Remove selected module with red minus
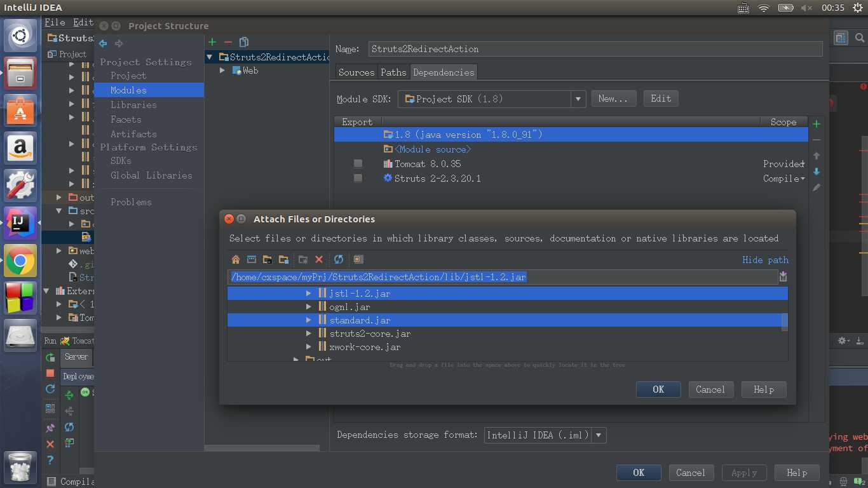Viewport: 868px width, 488px height. coord(228,42)
